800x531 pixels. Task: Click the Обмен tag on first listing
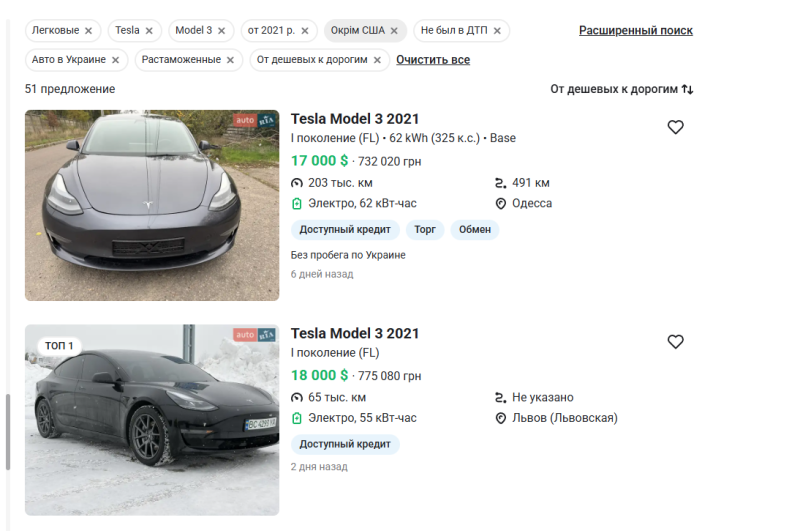474,230
